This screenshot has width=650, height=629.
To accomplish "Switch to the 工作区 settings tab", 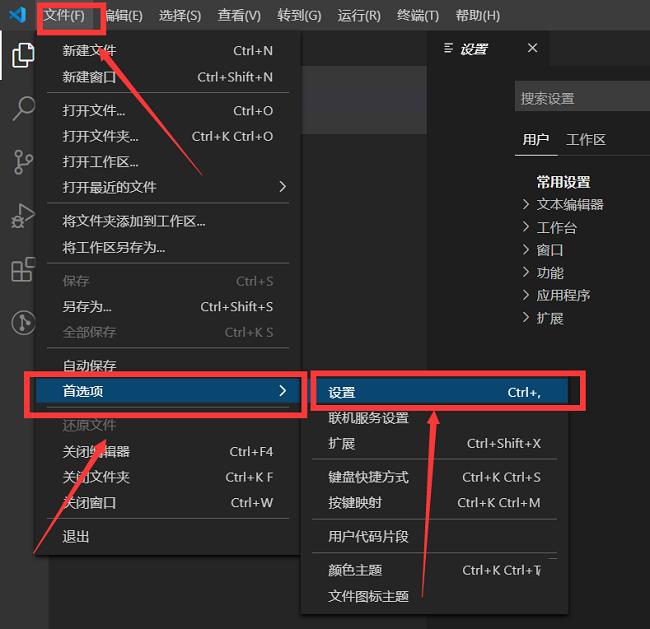I will [x=585, y=140].
